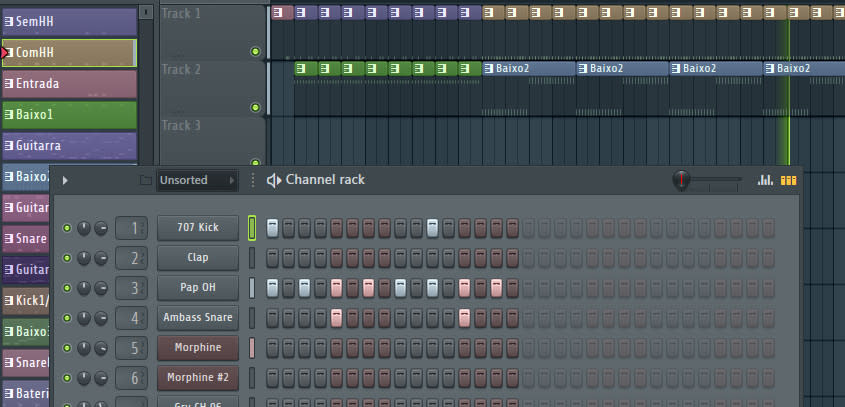
Task: Select the Guitarra pattern
Action: [70, 146]
